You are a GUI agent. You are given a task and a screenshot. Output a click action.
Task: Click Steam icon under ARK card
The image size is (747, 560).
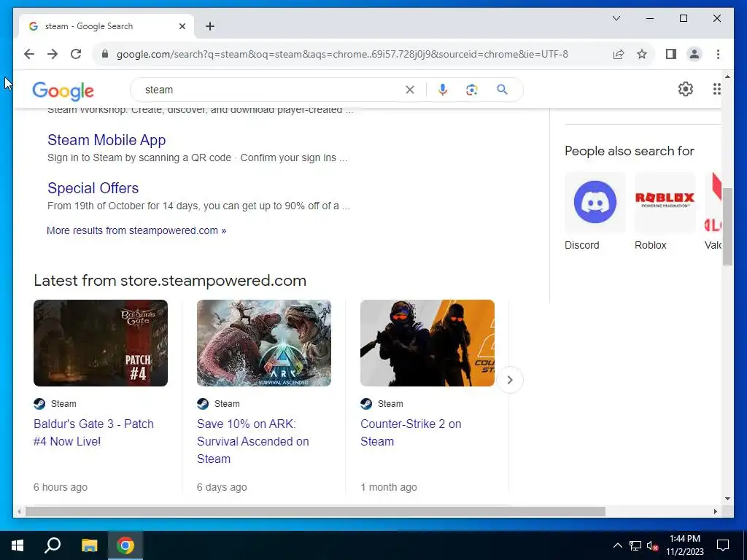tap(203, 404)
